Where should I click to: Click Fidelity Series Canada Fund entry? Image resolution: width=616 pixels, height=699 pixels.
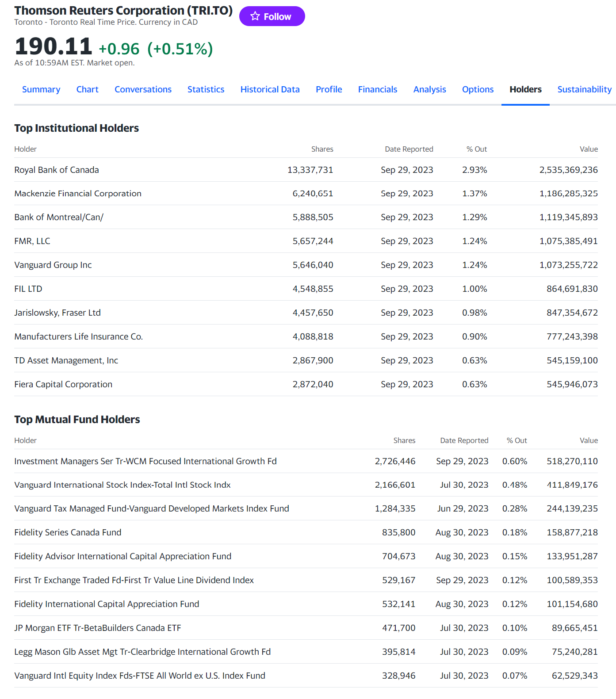click(68, 532)
